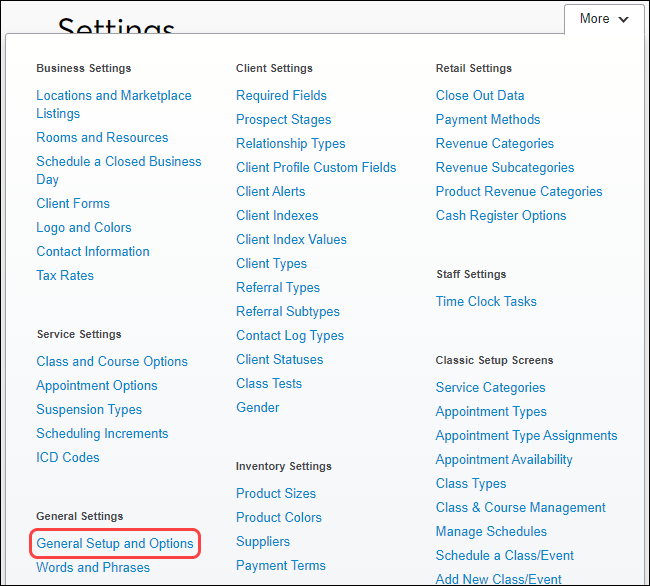
Task: Select Scheduling Increments
Action: click(x=102, y=434)
